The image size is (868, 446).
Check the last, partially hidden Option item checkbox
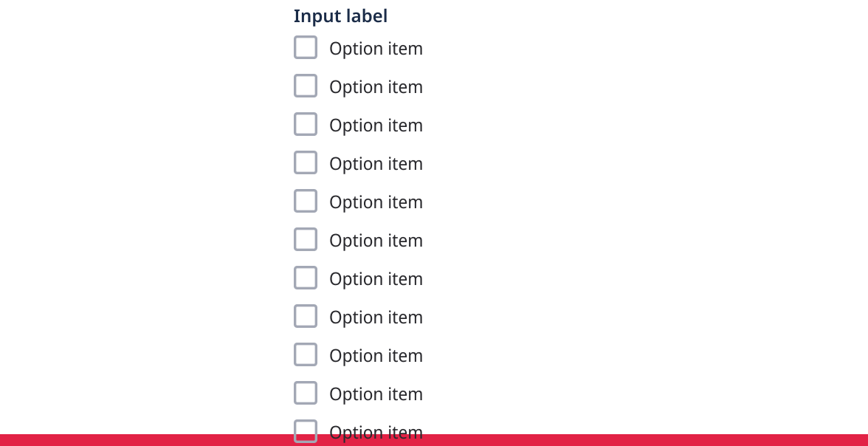(x=306, y=428)
